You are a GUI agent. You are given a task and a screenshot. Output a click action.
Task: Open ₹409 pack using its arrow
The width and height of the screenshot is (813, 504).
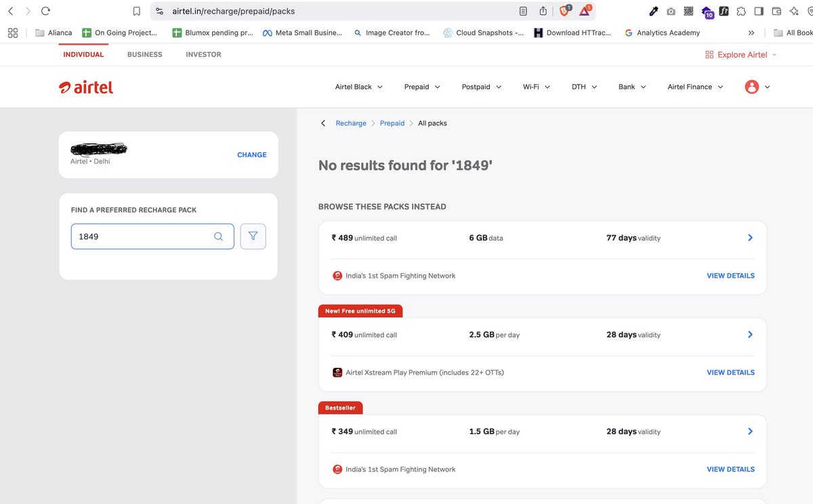(x=750, y=335)
